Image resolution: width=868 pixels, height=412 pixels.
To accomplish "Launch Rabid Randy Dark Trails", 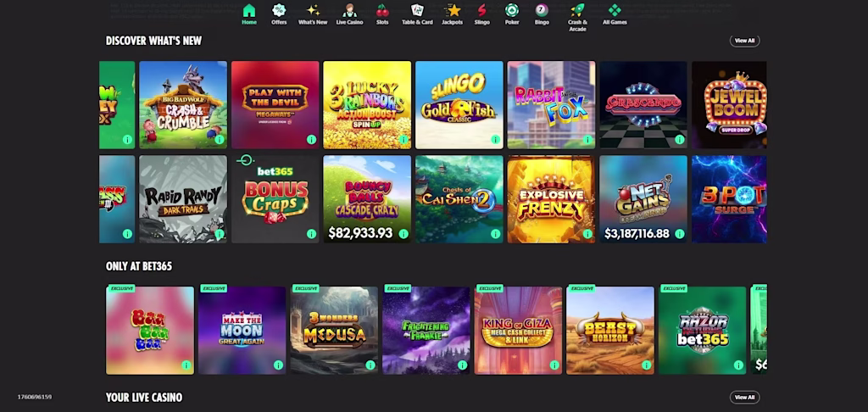I will [183, 199].
